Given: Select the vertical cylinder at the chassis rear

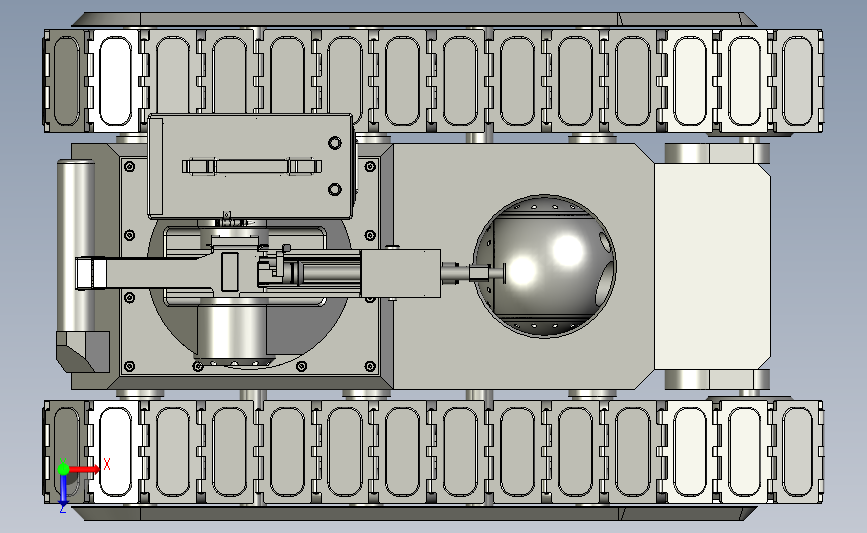Looking at the screenshot, I should point(75,245).
